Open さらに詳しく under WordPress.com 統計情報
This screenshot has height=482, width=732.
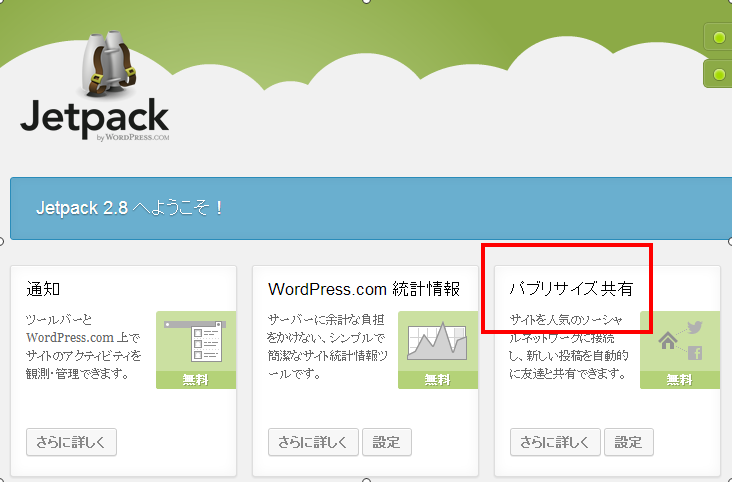(x=313, y=442)
